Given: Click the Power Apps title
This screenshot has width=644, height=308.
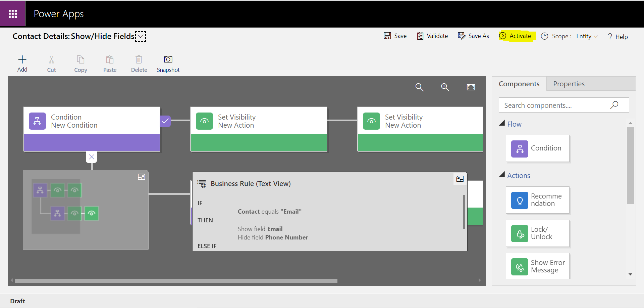Looking at the screenshot, I should click(x=59, y=14).
